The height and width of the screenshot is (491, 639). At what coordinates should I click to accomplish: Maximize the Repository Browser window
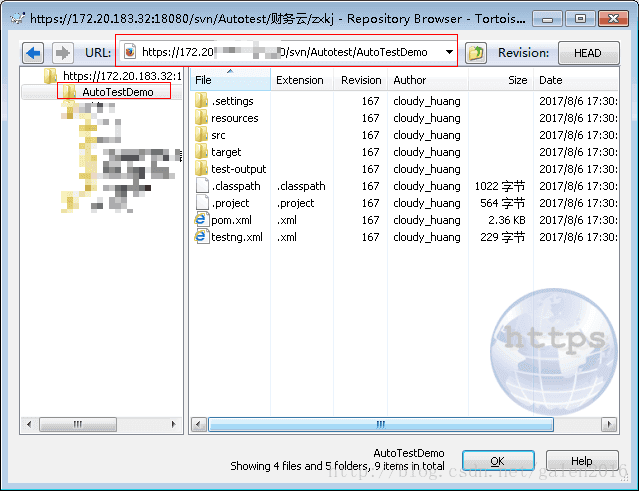click(580, 19)
